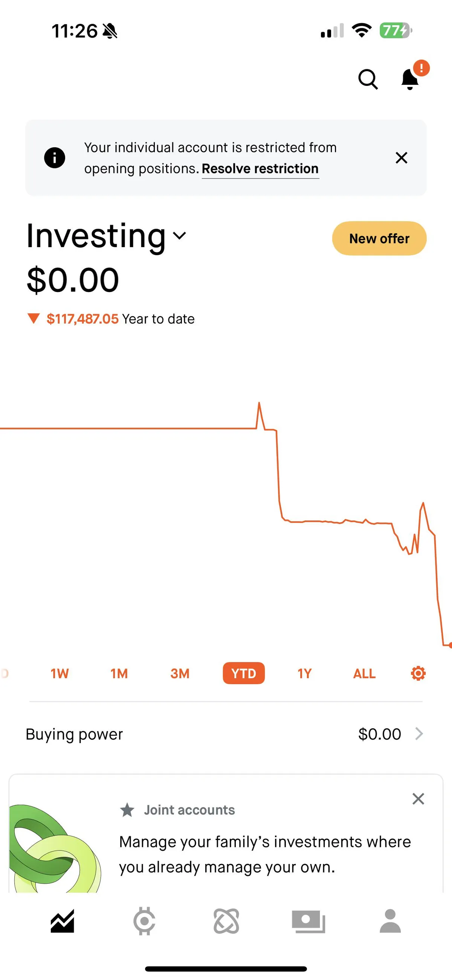The width and height of the screenshot is (452, 980).
Task: Go to the crypto tab icon
Action: click(x=144, y=921)
